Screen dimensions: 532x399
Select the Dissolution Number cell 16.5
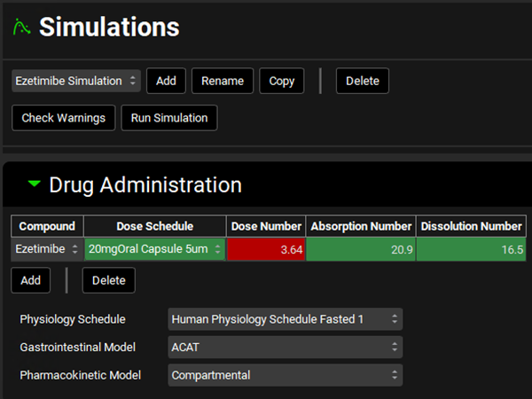click(471, 249)
